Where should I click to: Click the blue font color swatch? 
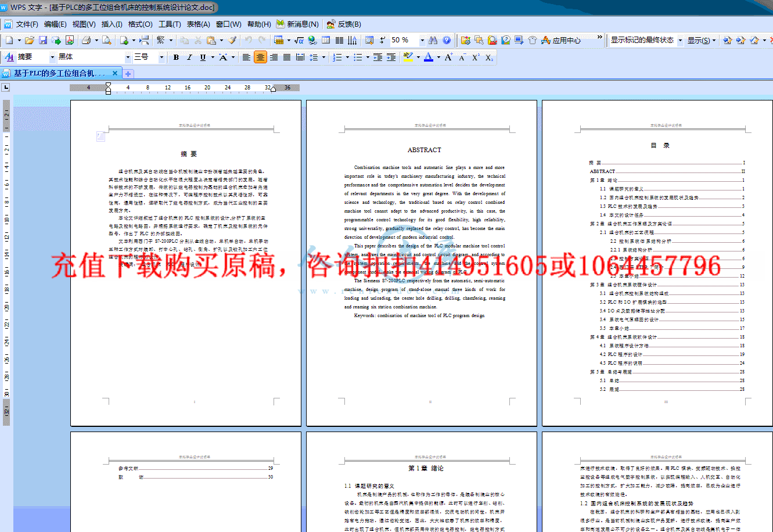tap(429, 57)
